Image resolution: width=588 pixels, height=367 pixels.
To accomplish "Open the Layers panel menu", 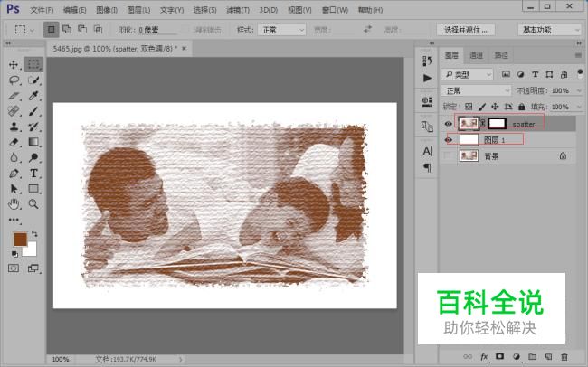I will point(578,55).
